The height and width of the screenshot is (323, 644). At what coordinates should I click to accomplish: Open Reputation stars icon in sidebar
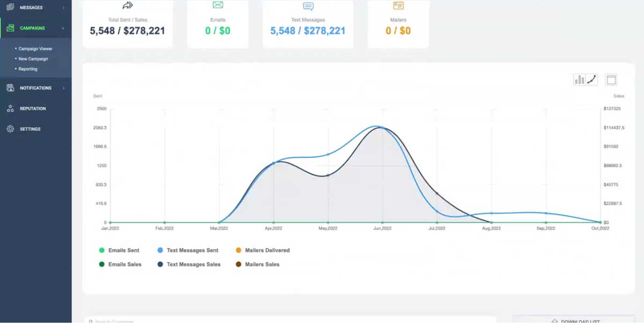[11, 108]
